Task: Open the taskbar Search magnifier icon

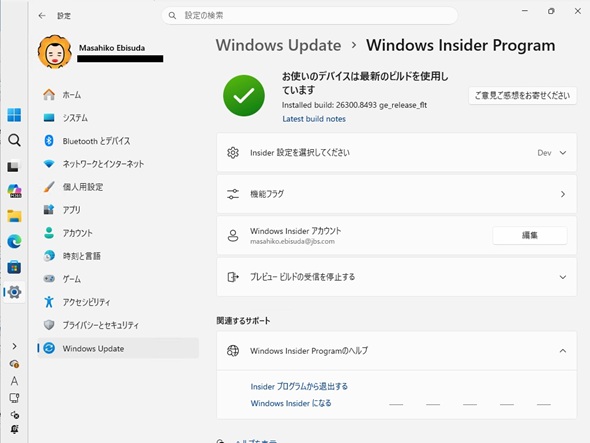Action: coord(14,140)
